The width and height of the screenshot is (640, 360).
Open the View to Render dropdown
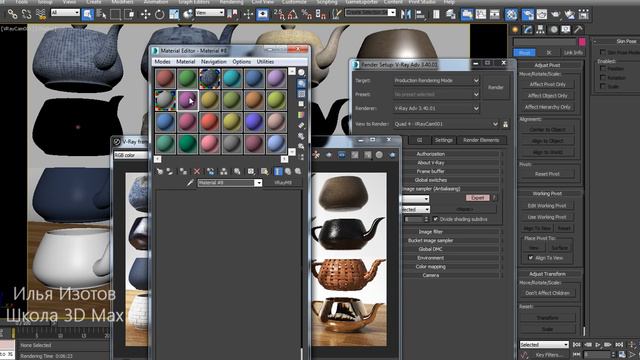pyautogui.click(x=446, y=124)
